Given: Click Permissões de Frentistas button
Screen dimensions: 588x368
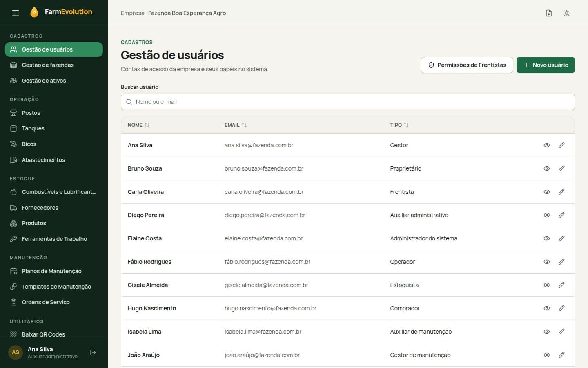Looking at the screenshot, I should click(467, 65).
